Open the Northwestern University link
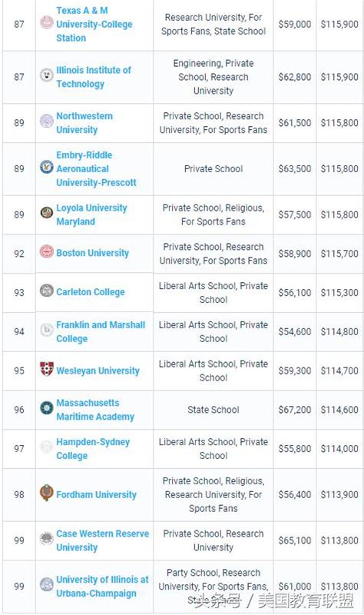 84,123
